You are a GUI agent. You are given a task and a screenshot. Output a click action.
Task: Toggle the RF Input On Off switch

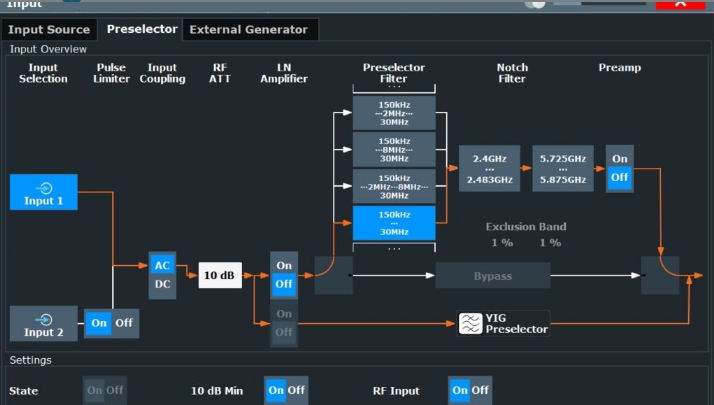(x=470, y=390)
